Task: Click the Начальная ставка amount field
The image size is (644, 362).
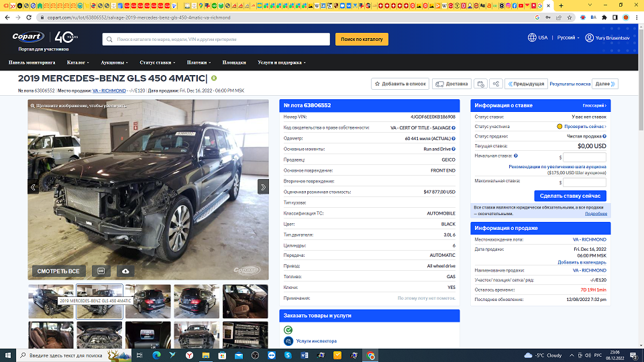Action: [584, 157]
